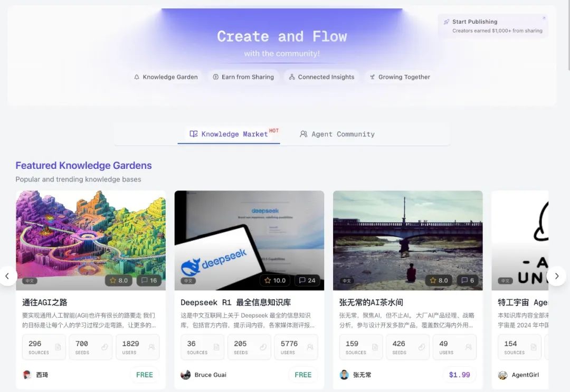Click the 49 users icon
This screenshot has height=392, width=570.
(469, 347)
